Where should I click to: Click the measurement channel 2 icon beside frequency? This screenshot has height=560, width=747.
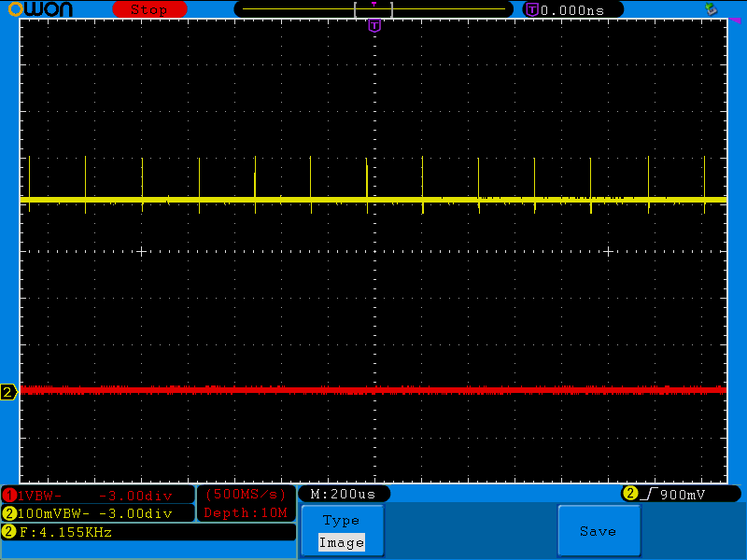click(x=9, y=531)
